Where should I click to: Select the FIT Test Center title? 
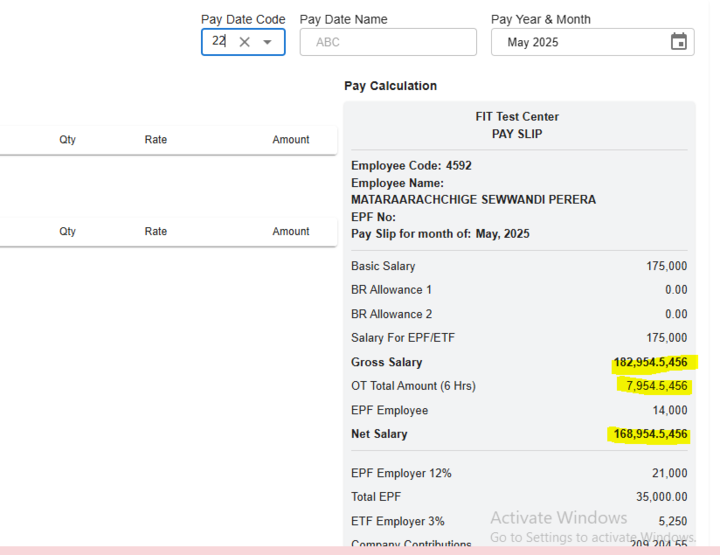pyautogui.click(x=517, y=117)
